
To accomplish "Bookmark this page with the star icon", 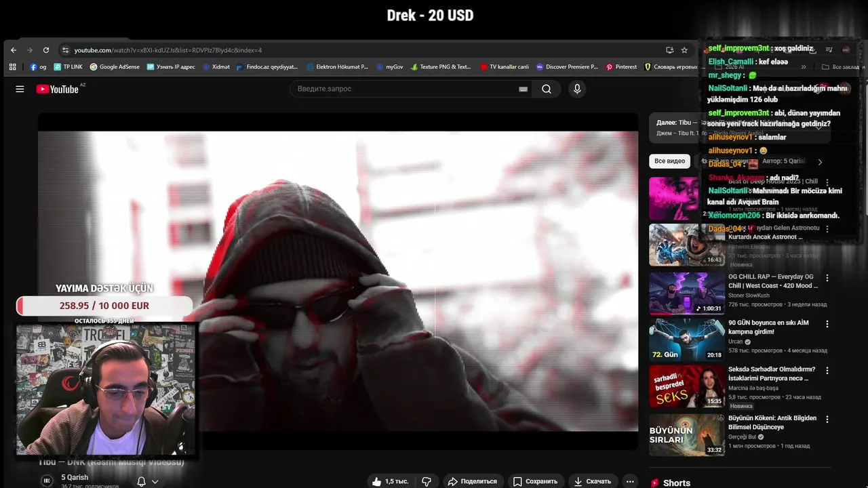I will [684, 50].
